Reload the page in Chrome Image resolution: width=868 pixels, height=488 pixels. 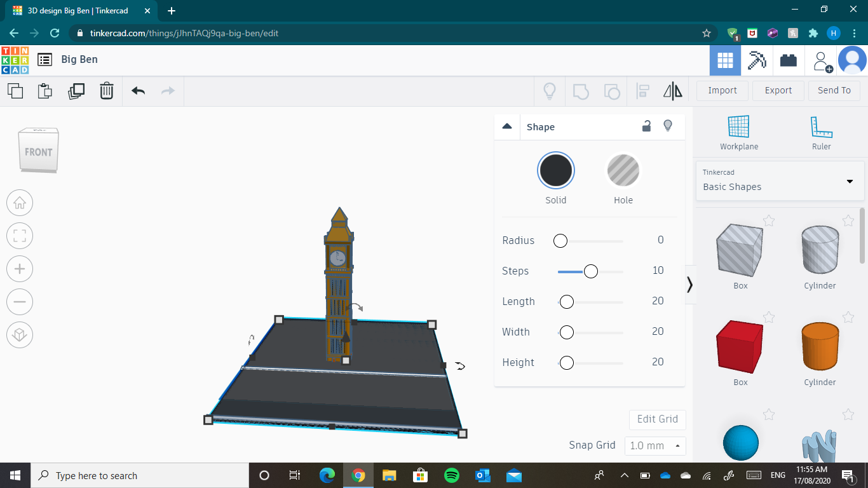pos(55,33)
